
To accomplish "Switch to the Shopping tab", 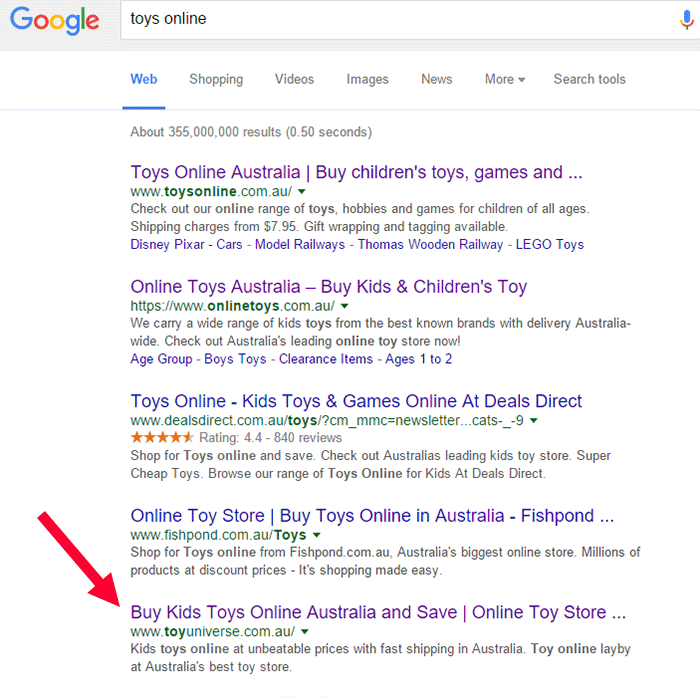I will pyautogui.click(x=216, y=79).
